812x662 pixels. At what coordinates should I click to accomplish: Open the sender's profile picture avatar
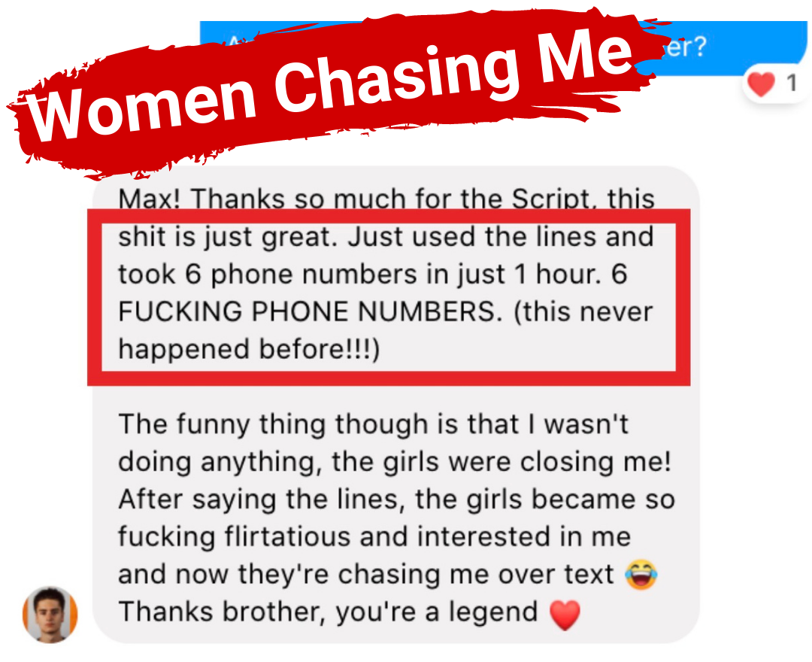click(50, 615)
